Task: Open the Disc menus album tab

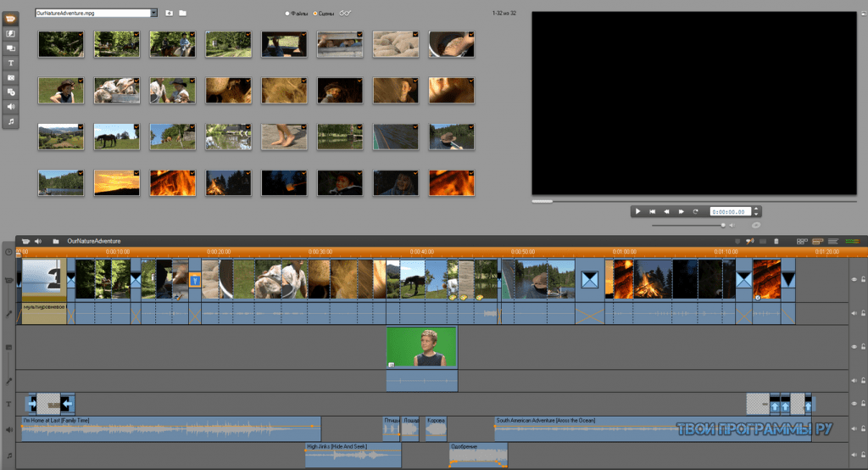Action: tap(10, 92)
